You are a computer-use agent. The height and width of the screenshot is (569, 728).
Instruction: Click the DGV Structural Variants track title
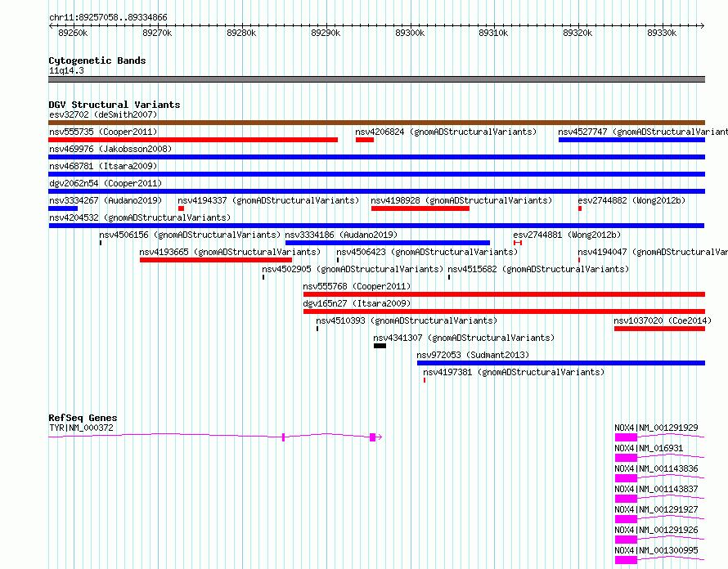click(x=115, y=105)
